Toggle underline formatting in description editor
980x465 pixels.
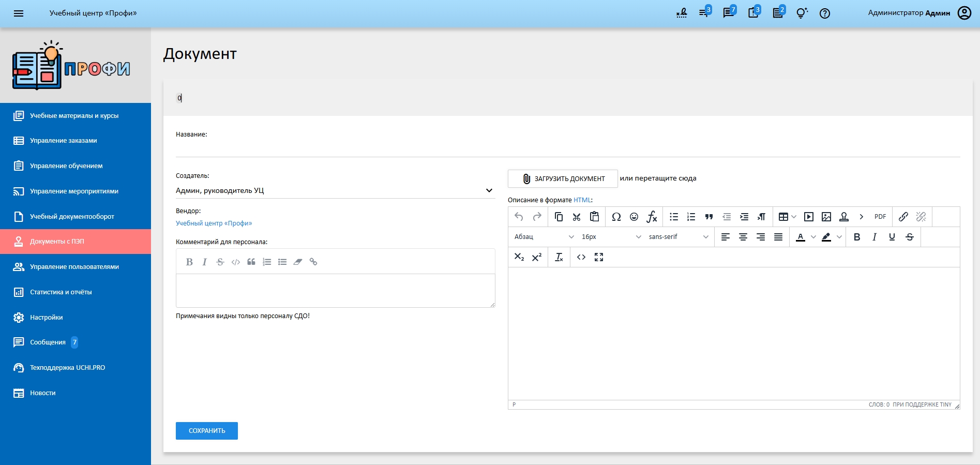892,237
